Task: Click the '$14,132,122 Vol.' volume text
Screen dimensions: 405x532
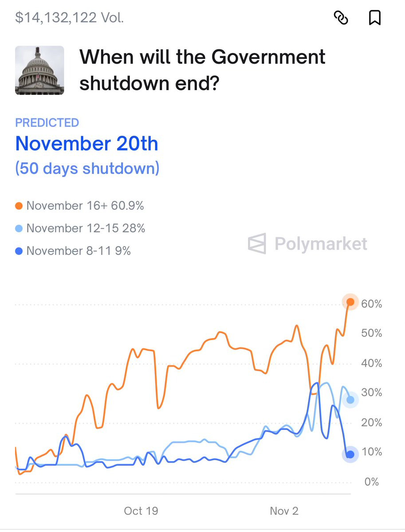Action: pyautogui.click(x=70, y=18)
